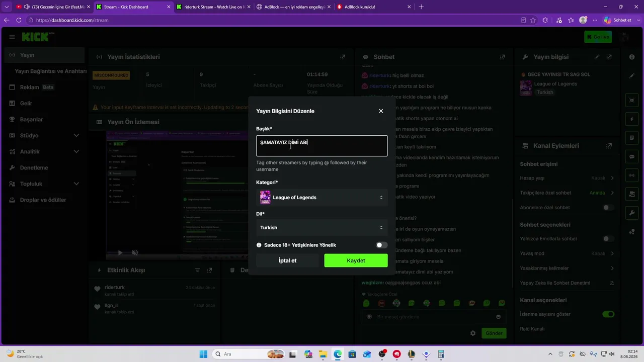Pop out the Yayın İstatistikleri panel
The image size is (644, 362).
[x=343, y=57]
